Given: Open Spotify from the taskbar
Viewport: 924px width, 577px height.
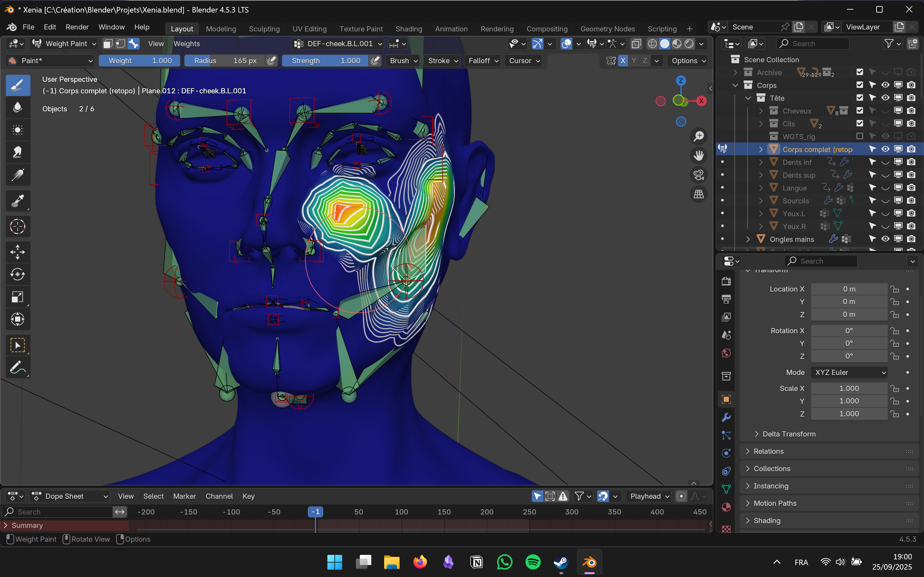Looking at the screenshot, I should [533, 562].
